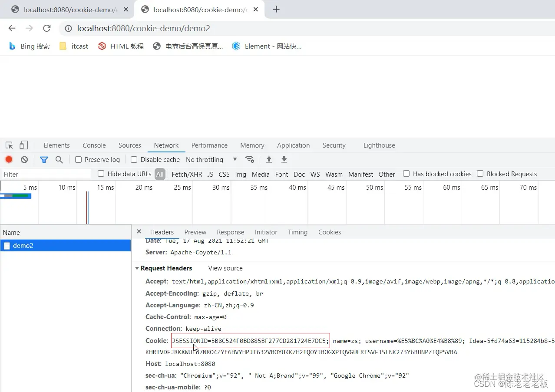
Task: Toggle the device toolbar icon
Action: pos(24,145)
